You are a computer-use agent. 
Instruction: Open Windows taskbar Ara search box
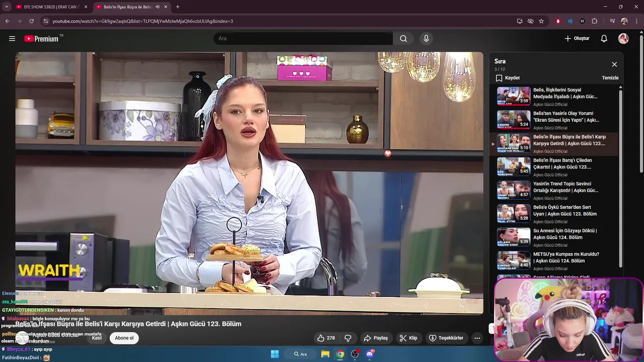(300, 354)
